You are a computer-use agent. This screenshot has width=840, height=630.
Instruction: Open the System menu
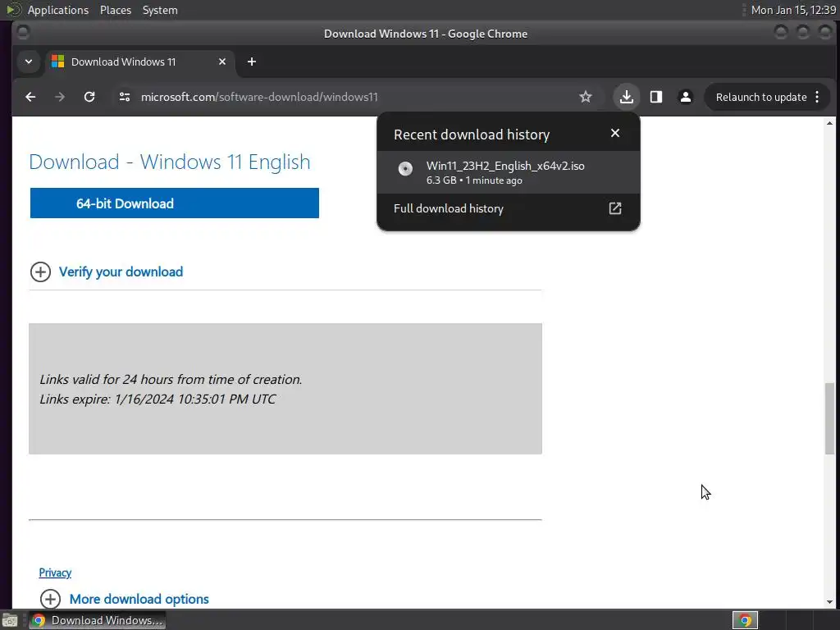click(x=160, y=10)
